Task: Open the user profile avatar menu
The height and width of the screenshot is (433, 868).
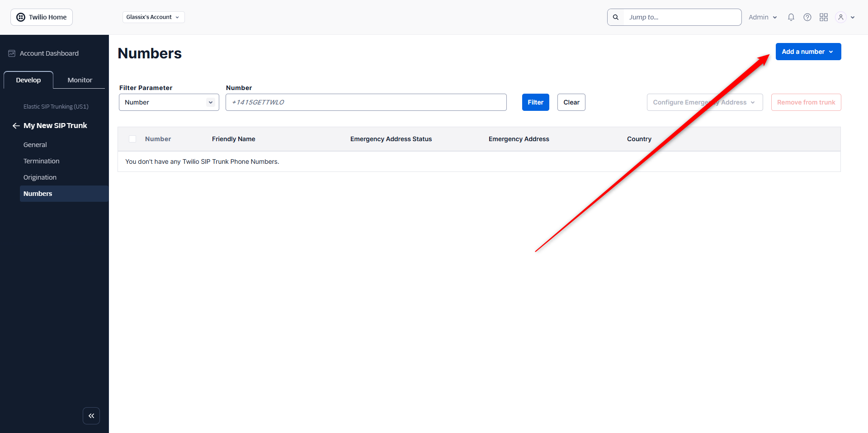Action: click(x=841, y=17)
